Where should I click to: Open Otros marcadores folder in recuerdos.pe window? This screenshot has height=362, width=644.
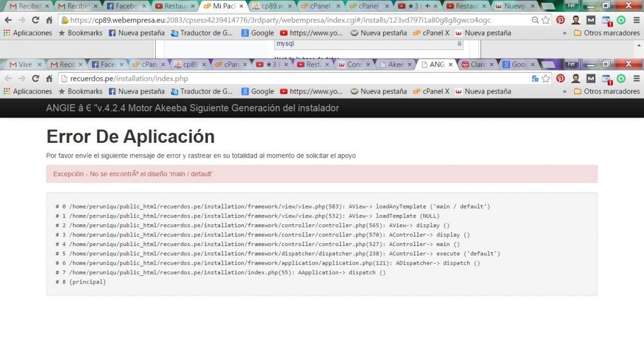[x=607, y=91]
